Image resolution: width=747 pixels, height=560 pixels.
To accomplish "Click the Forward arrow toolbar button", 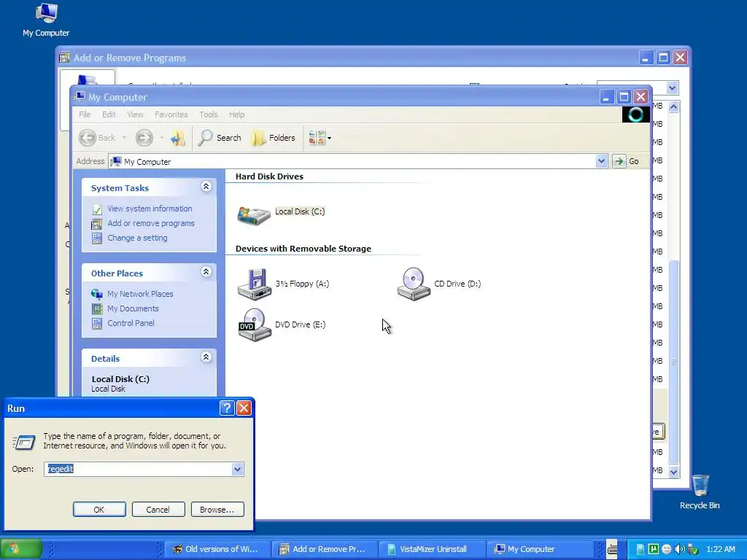I will click(144, 138).
